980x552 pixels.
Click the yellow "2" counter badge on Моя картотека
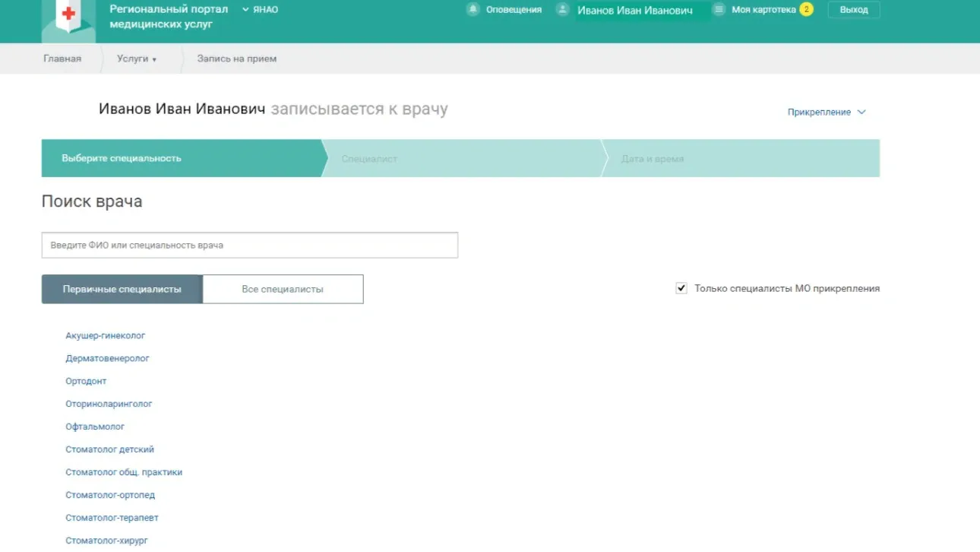tap(807, 10)
